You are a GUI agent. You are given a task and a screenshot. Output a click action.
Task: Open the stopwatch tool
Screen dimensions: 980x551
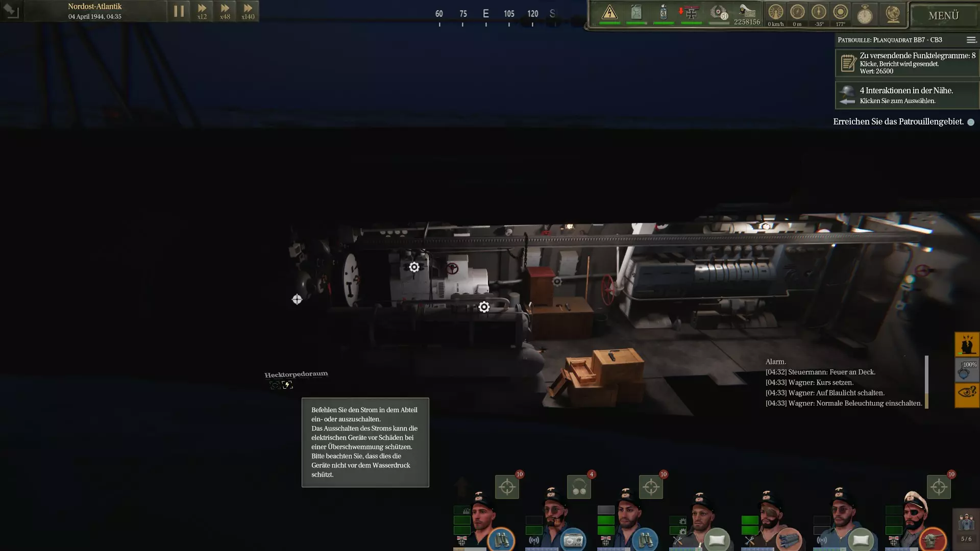865,15
